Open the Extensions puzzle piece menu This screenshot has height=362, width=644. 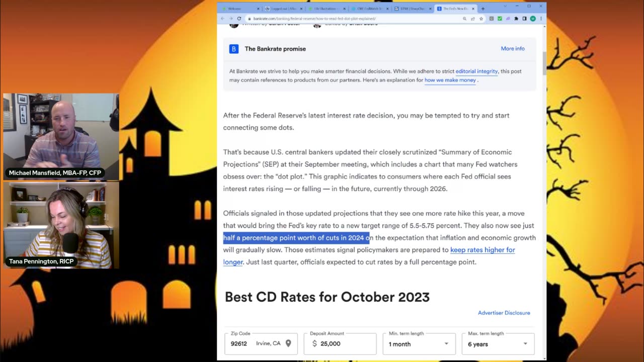click(x=516, y=19)
